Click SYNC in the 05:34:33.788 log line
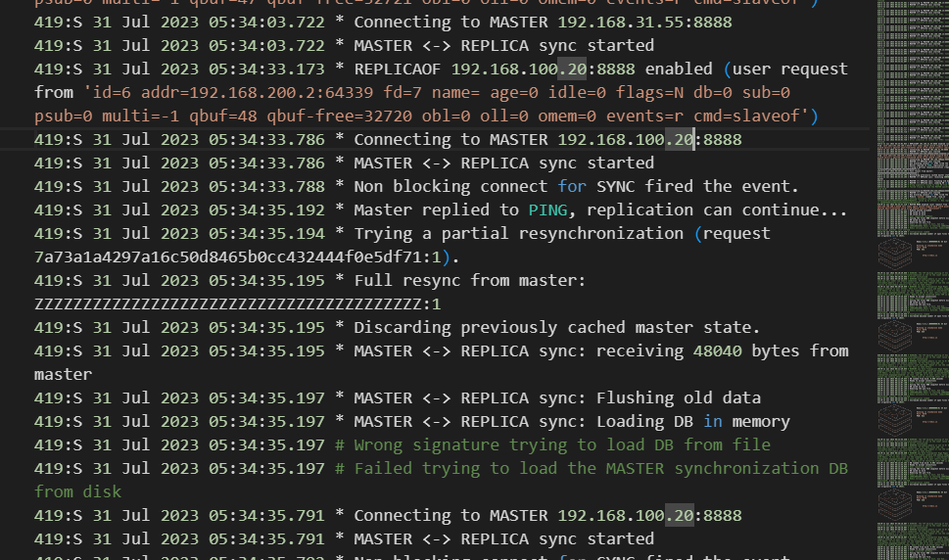Image resolution: width=949 pixels, height=560 pixels. [616, 186]
